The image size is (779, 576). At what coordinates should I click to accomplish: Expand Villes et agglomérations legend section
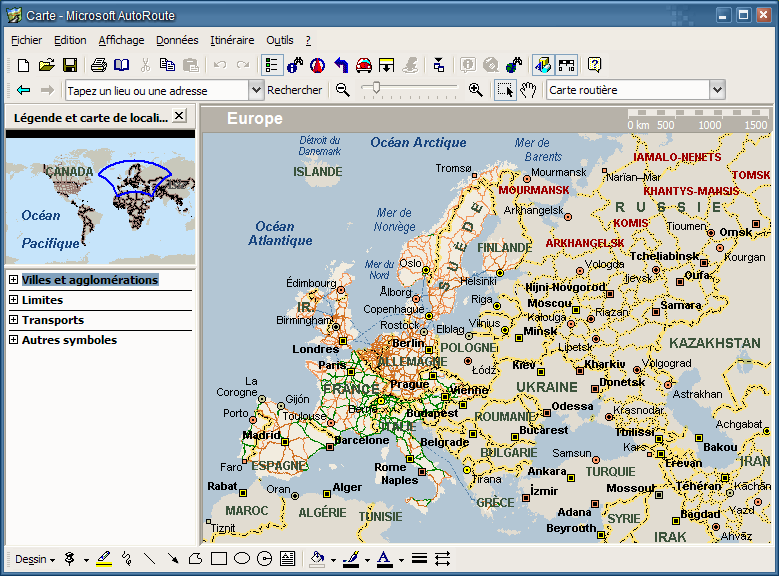point(13,280)
